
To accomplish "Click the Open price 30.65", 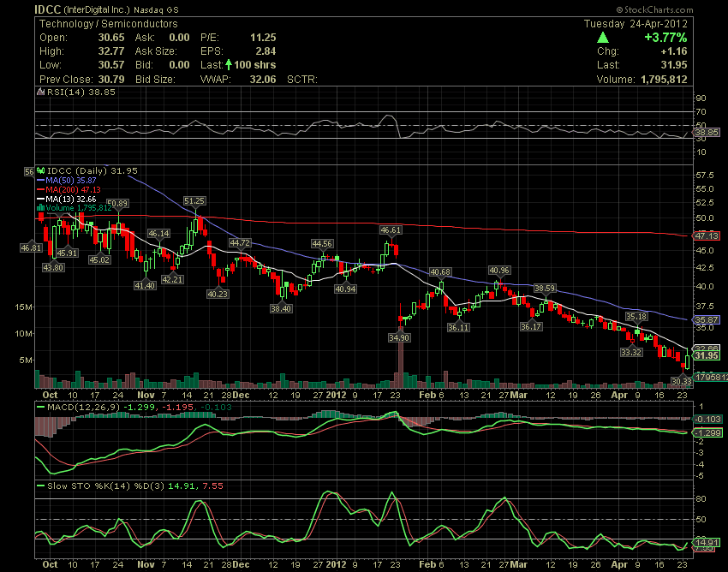I will [111, 38].
